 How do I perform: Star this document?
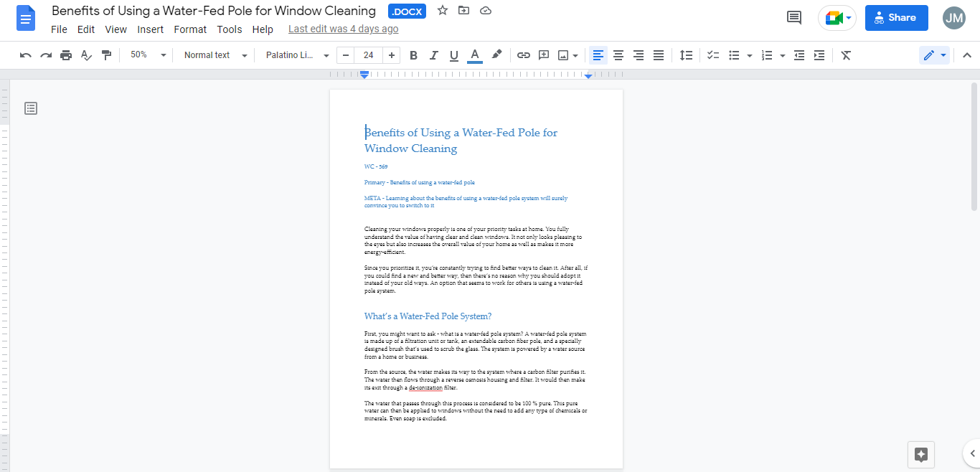coord(443,11)
